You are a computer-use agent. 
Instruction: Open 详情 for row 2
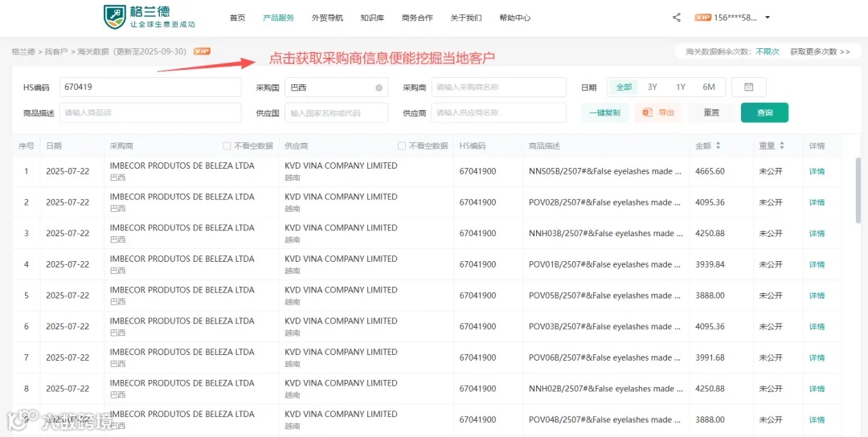pos(817,202)
